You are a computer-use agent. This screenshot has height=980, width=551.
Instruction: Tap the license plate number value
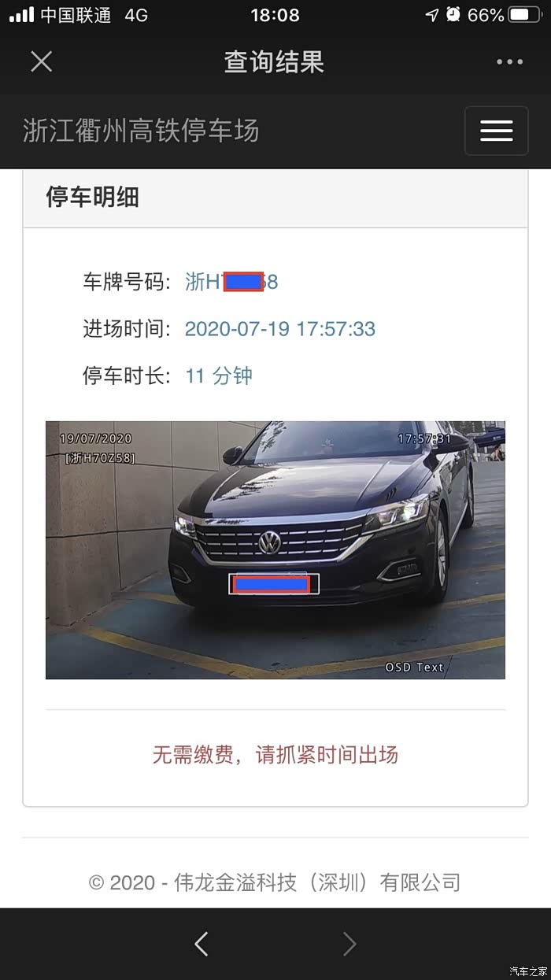pos(231,282)
